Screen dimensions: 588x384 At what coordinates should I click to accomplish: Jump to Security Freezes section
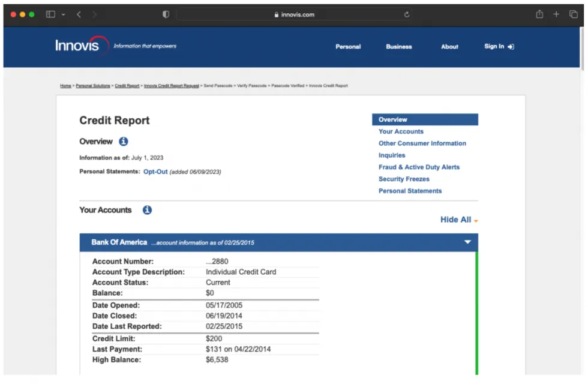pyautogui.click(x=404, y=179)
